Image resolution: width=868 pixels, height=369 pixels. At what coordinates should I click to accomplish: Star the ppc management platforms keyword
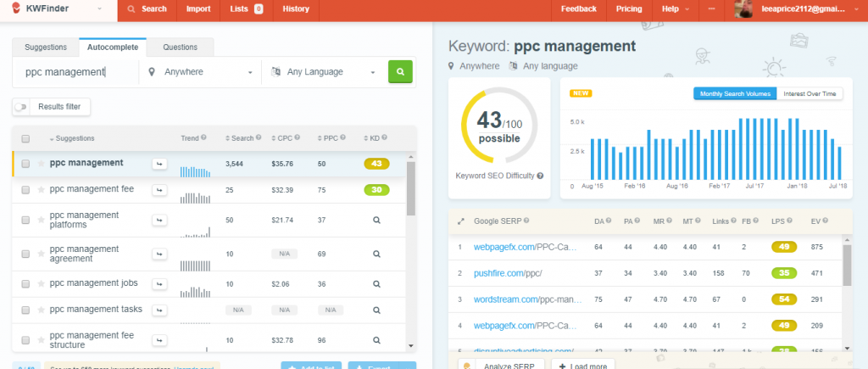[x=41, y=220]
